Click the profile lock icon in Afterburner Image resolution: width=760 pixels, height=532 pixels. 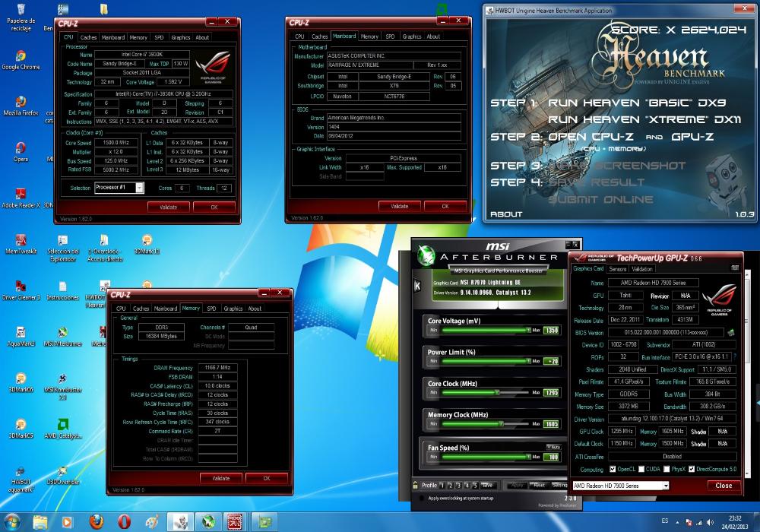(x=416, y=485)
